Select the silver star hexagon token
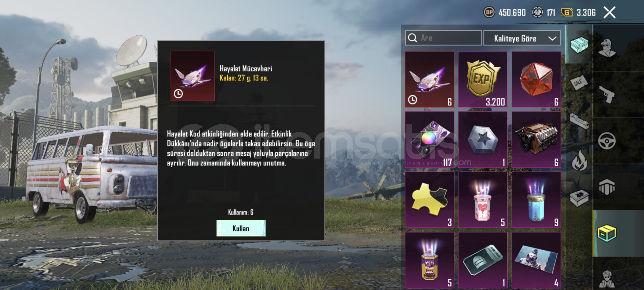This screenshot has height=290, width=644. pyautogui.click(x=483, y=140)
